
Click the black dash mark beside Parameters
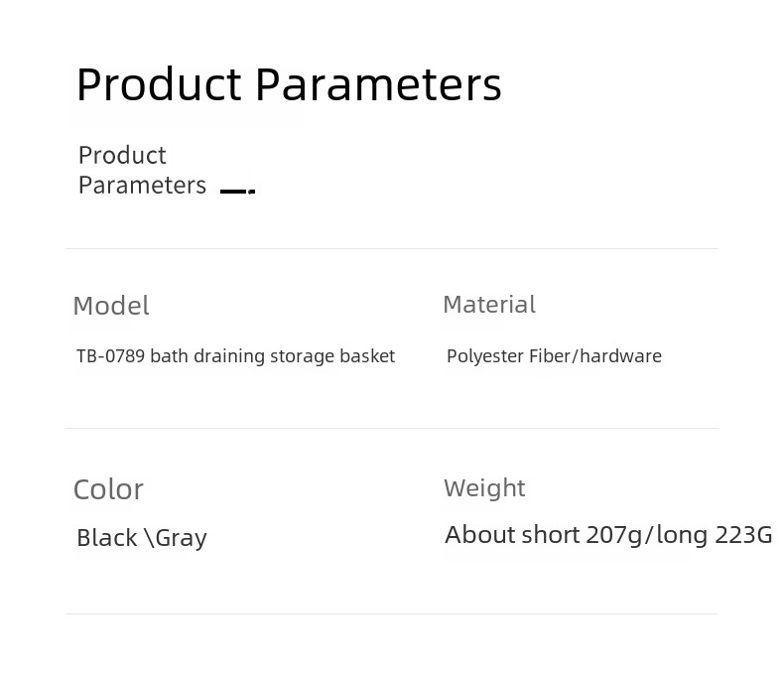coord(237,191)
